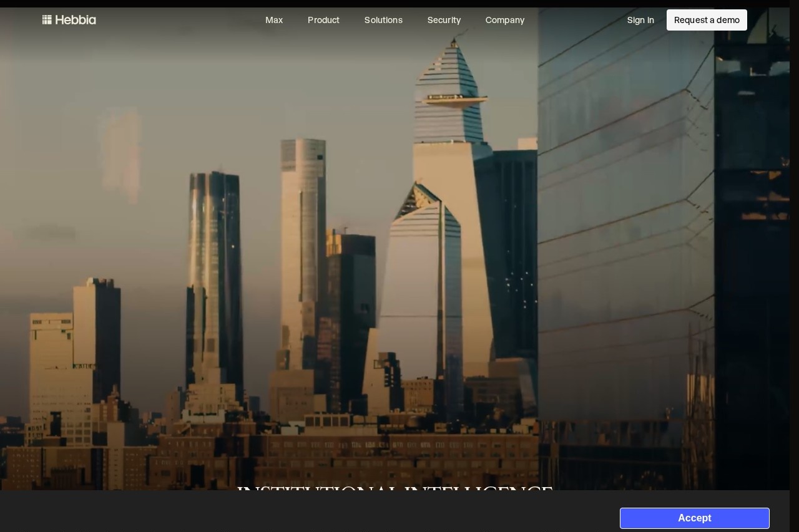799x532 pixels.
Task: Click the Hebbia logo
Action: tap(69, 20)
